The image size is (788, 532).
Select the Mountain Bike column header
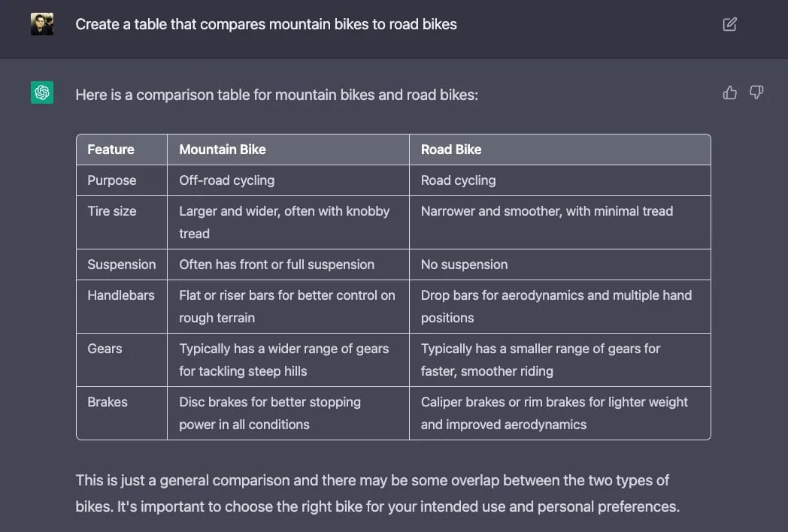223,150
